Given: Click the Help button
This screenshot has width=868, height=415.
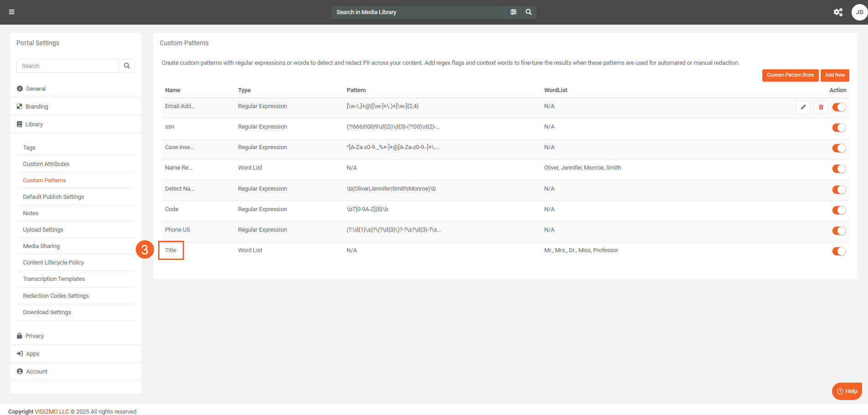Looking at the screenshot, I should tap(847, 391).
